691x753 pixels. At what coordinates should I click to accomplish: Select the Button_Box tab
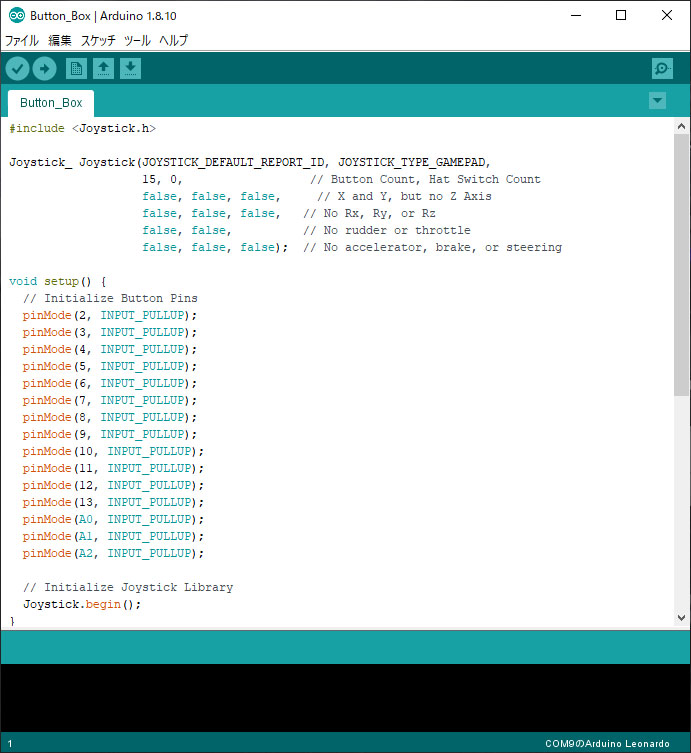[51, 103]
